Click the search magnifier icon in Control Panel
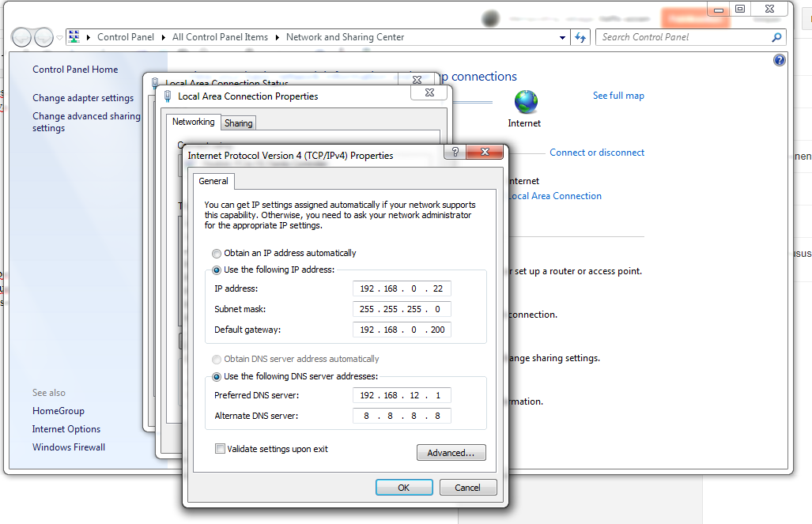812x524 pixels. (x=776, y=37)
